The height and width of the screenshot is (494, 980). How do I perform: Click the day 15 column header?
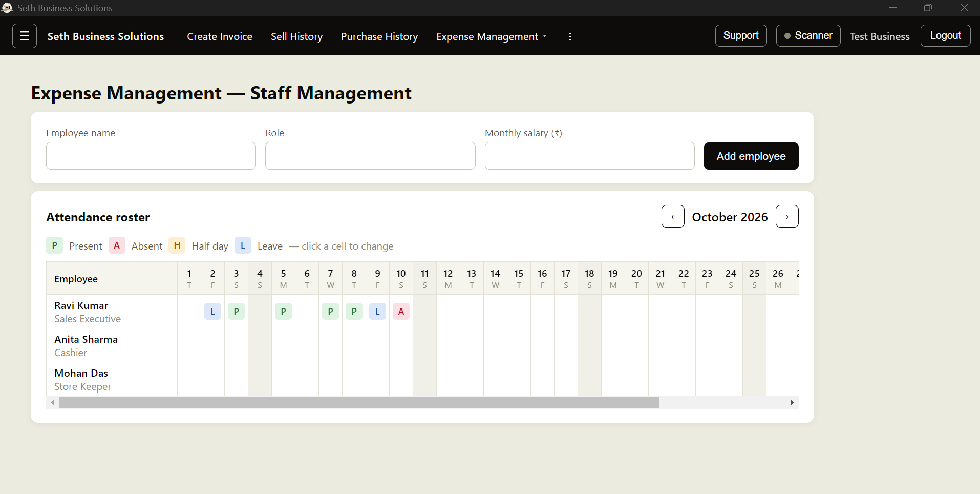(x=519, y=278)
